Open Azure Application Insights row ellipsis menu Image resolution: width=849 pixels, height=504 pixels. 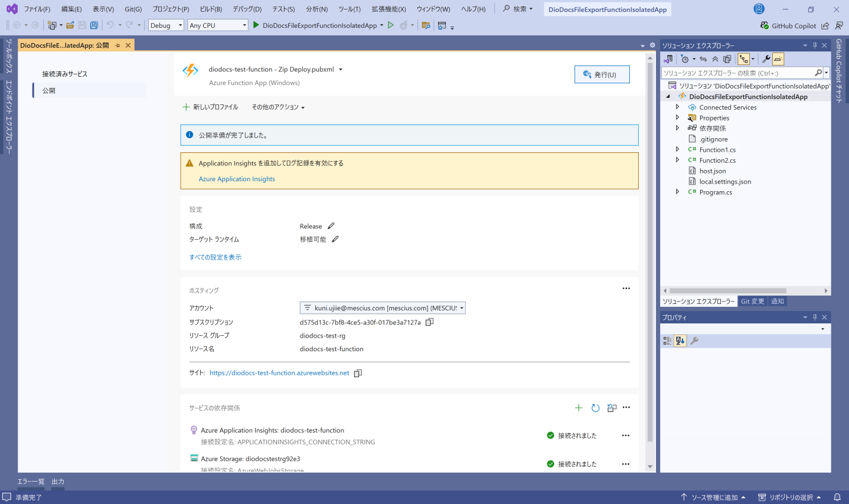(626, 436)
